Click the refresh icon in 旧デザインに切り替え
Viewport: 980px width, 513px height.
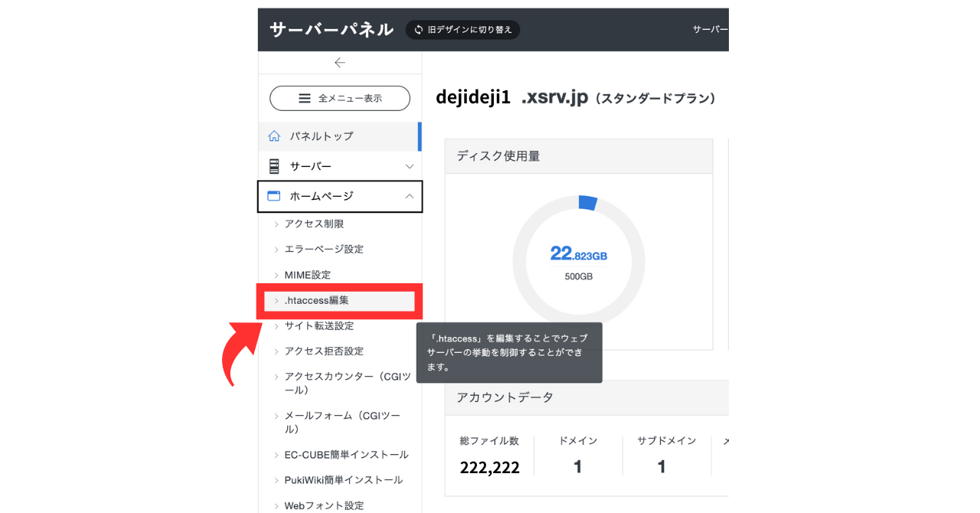click(x=419, y=30)
